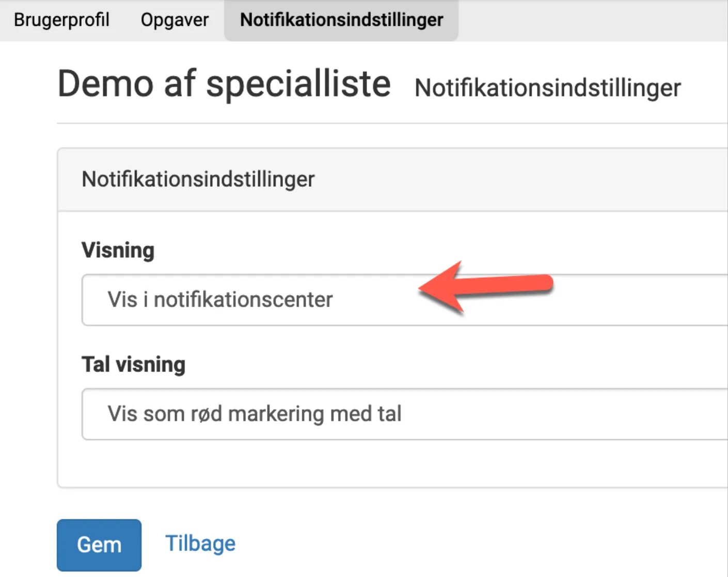Open the Opgaver tab

[x=175, y=20]
